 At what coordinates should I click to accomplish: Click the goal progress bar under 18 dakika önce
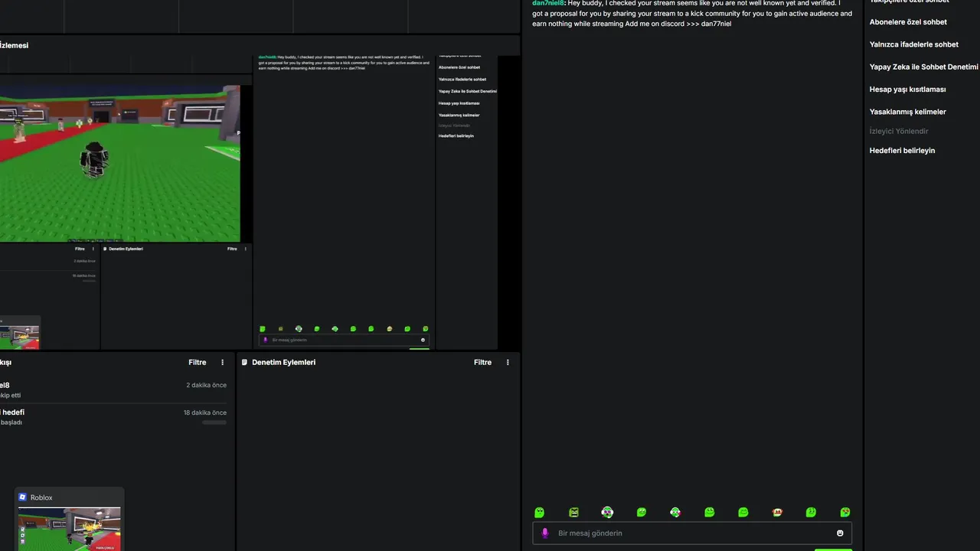pyautogui.click(x=214, y=422)
